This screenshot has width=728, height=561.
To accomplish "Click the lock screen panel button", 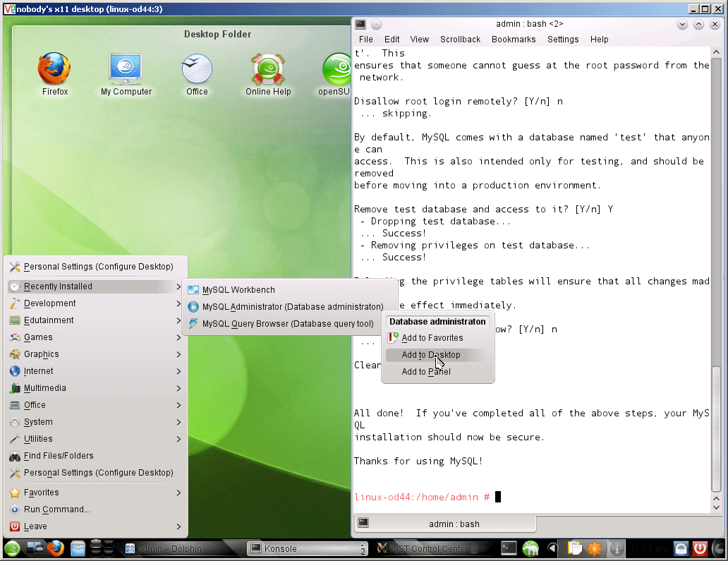I will tap(680, 549).
